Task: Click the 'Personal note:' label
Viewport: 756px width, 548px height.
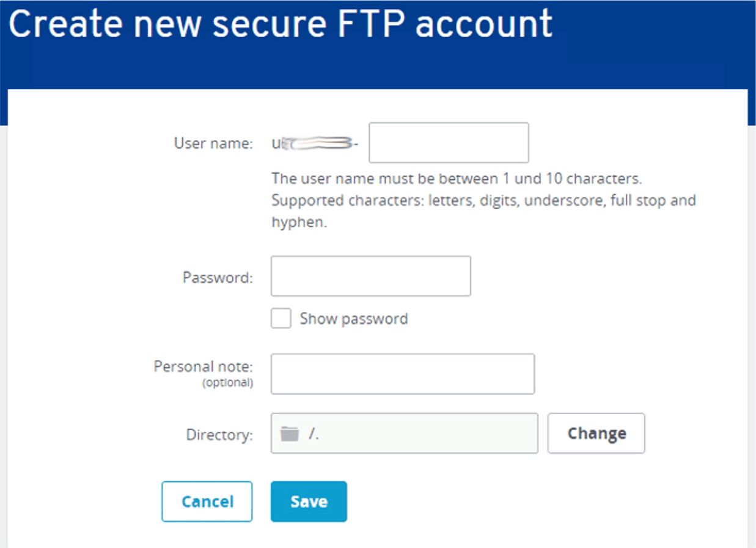Action: 204,366
